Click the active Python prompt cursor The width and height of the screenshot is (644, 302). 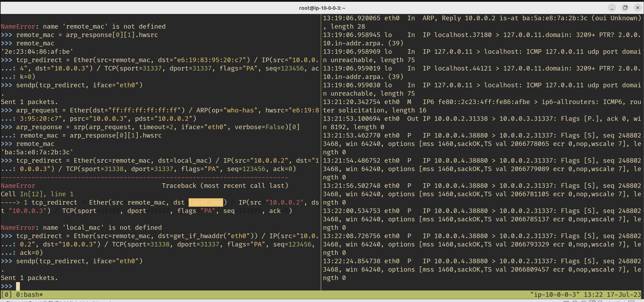tap(18, 286)
